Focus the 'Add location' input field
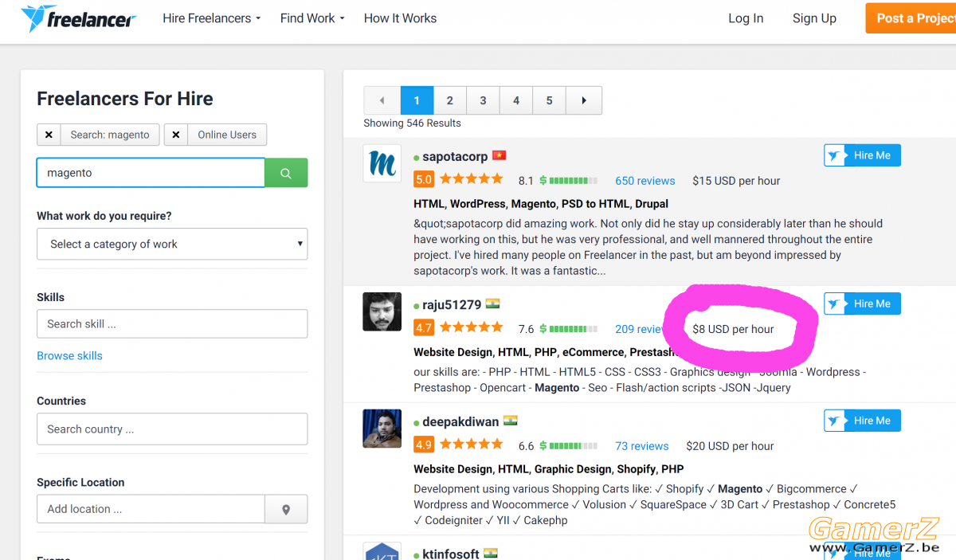The width and height of the screenshot is (956, 560). [151, 509]
